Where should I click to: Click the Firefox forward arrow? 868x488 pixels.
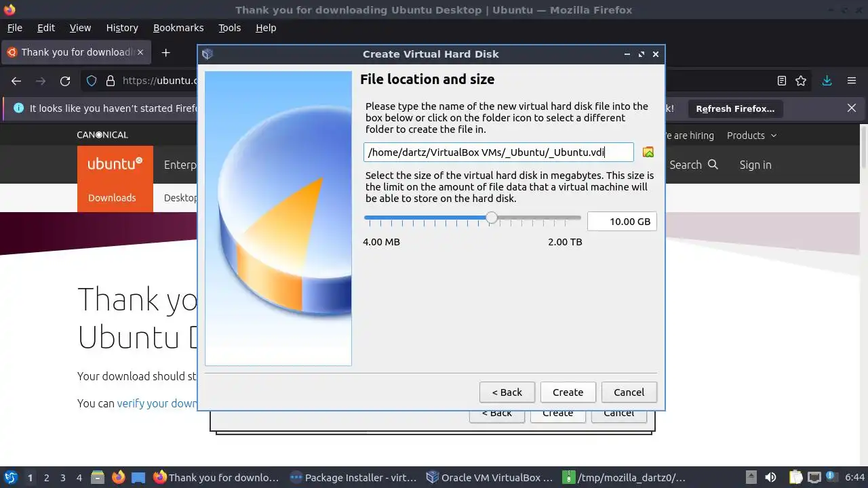(41, 81)
